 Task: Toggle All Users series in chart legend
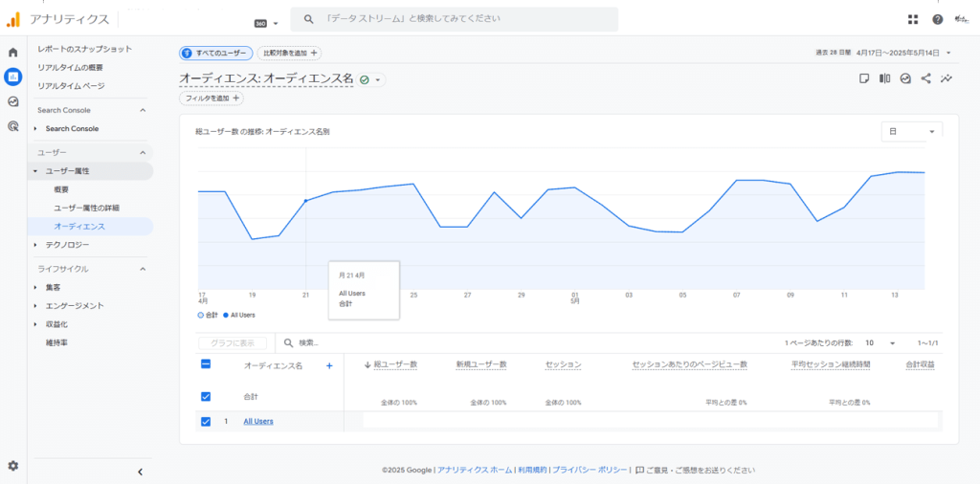238,316
